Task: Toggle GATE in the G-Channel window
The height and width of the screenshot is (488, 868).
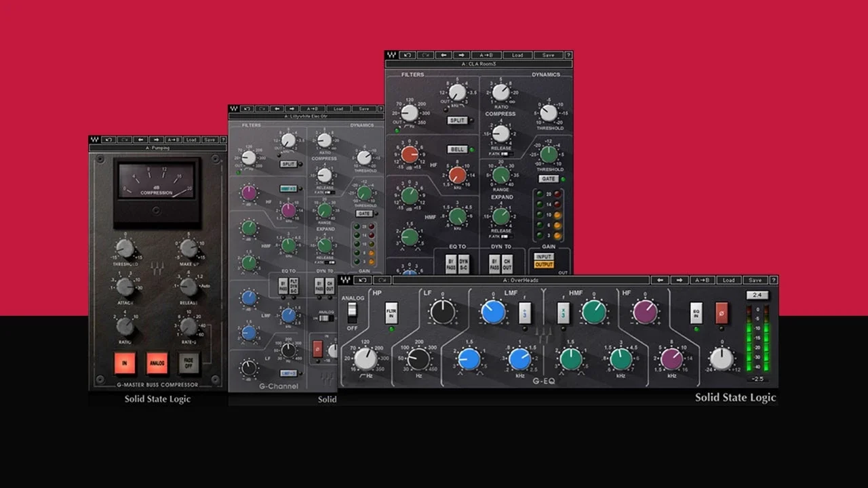Action: pos(363,213)
